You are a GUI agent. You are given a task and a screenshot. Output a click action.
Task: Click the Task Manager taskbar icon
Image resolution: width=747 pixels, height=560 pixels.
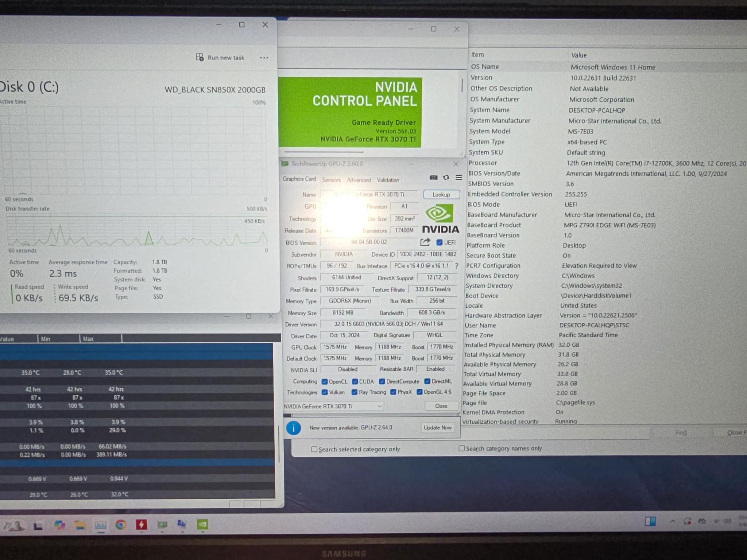pyautogui.click(x=100, y=525)
